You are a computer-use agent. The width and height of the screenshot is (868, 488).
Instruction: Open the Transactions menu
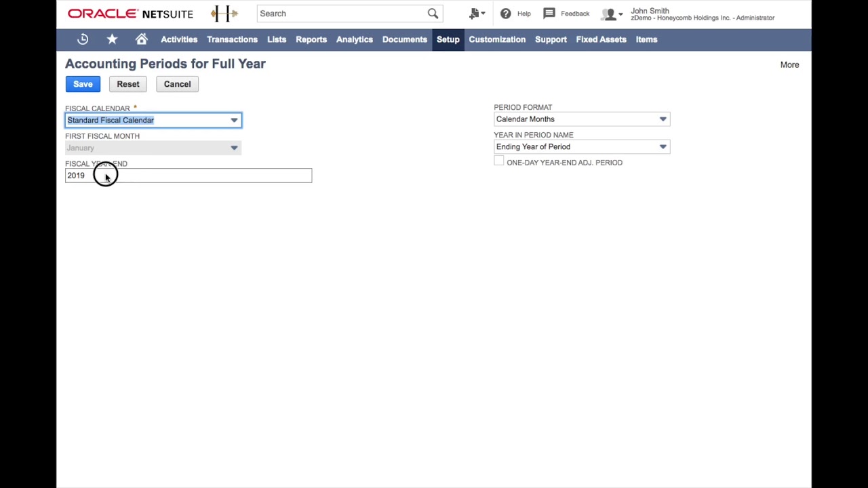232,39
